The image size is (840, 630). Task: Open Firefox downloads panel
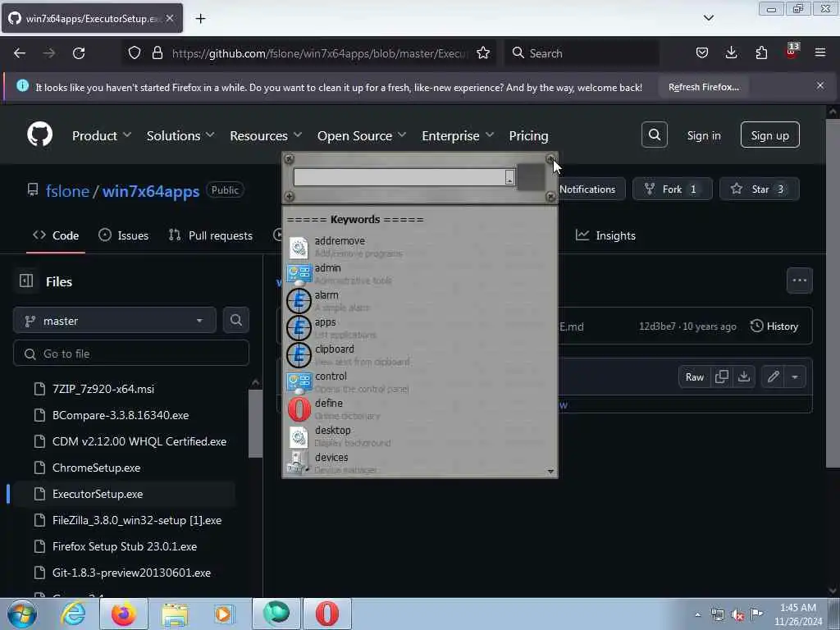[x=731, y=52]
